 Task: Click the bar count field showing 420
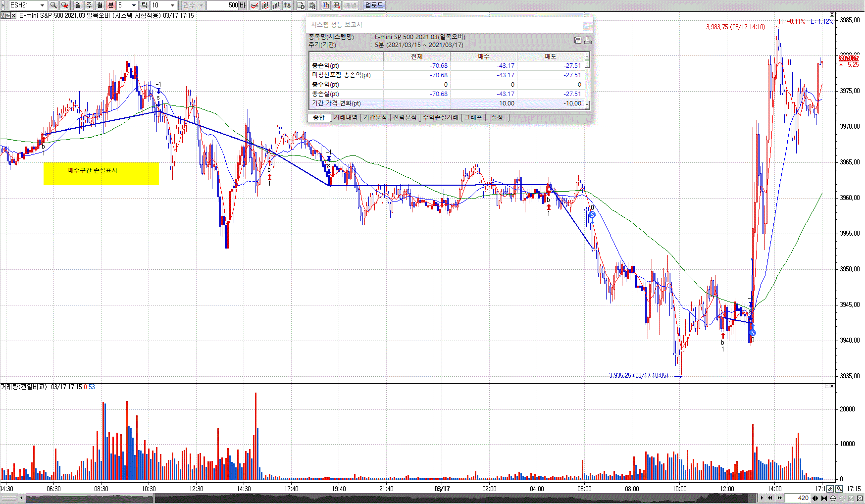tap(799, 498)
